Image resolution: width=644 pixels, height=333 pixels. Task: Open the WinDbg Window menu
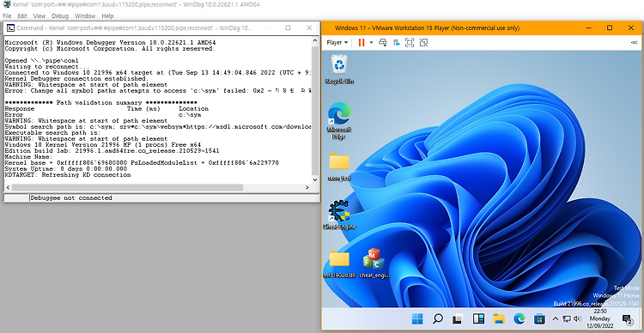pyautogui.click(x=85, y=16)
